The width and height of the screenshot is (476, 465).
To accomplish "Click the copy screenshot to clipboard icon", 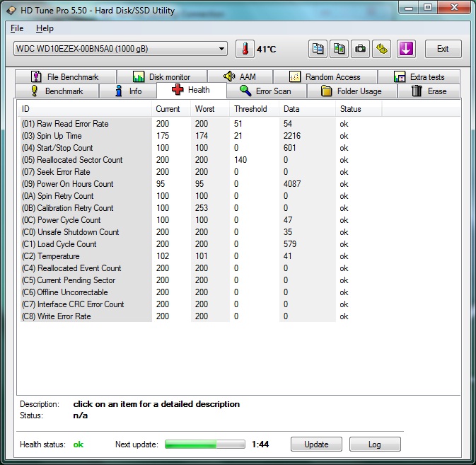I will click(339, 49).
